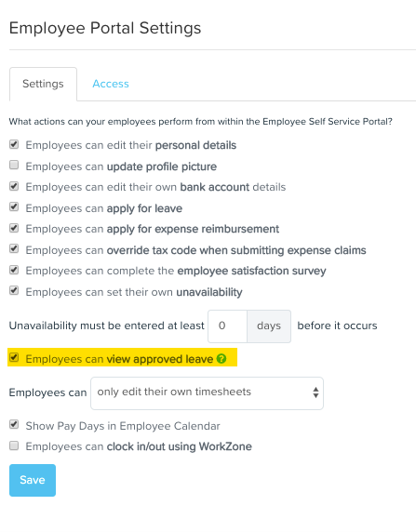
Task: Select the Settings tab
Action: [x=43, y=84]
